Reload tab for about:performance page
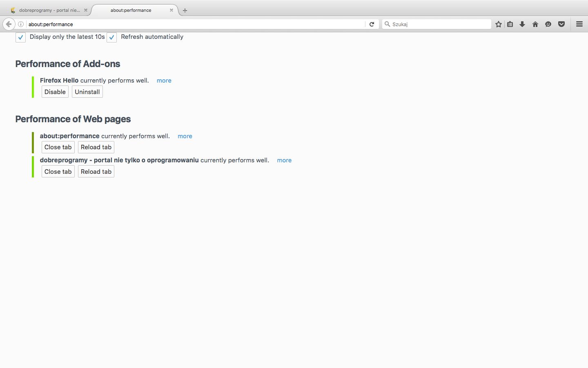The height and width of the screenshot is (368, 588). (96, 147)
